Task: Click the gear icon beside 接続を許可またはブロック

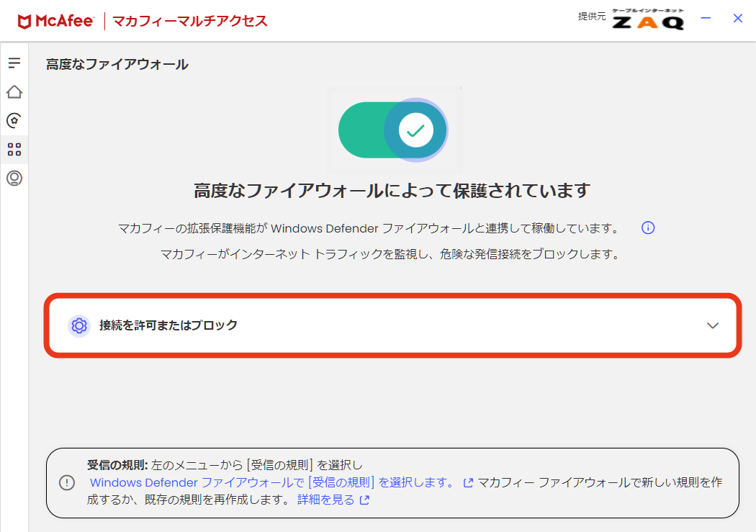Action: [x=79, y=326]
